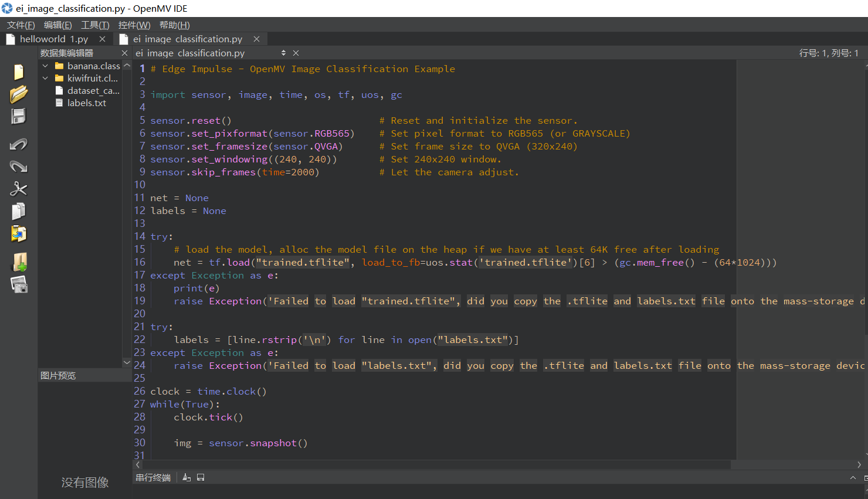Capture dataset image with the camera icon
868x499 pixels.
point(19,284)
